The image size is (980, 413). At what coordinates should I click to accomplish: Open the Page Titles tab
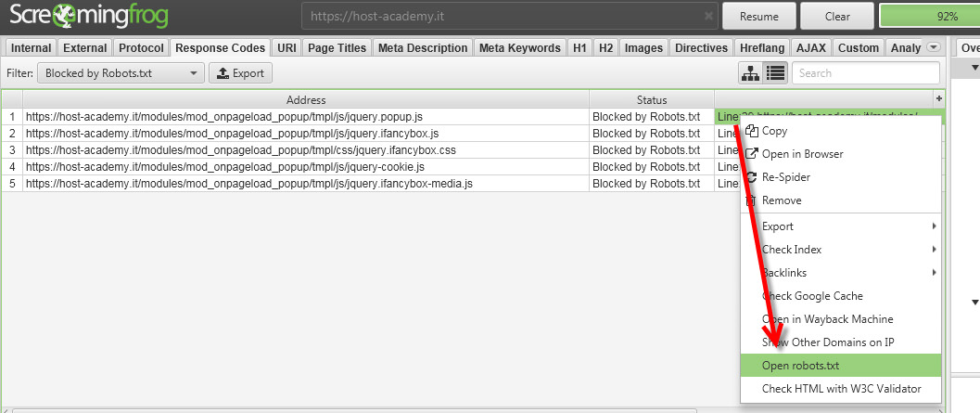(x=337, y=47)
